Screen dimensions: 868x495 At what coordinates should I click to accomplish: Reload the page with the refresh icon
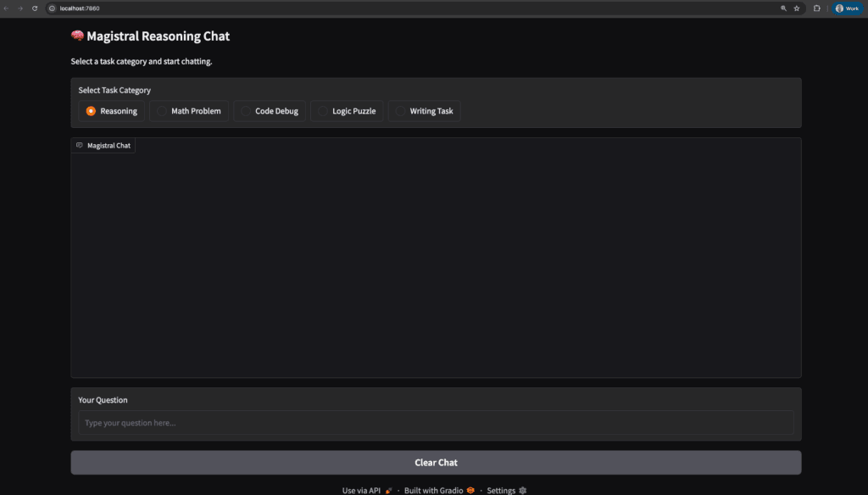pos(35,8)
